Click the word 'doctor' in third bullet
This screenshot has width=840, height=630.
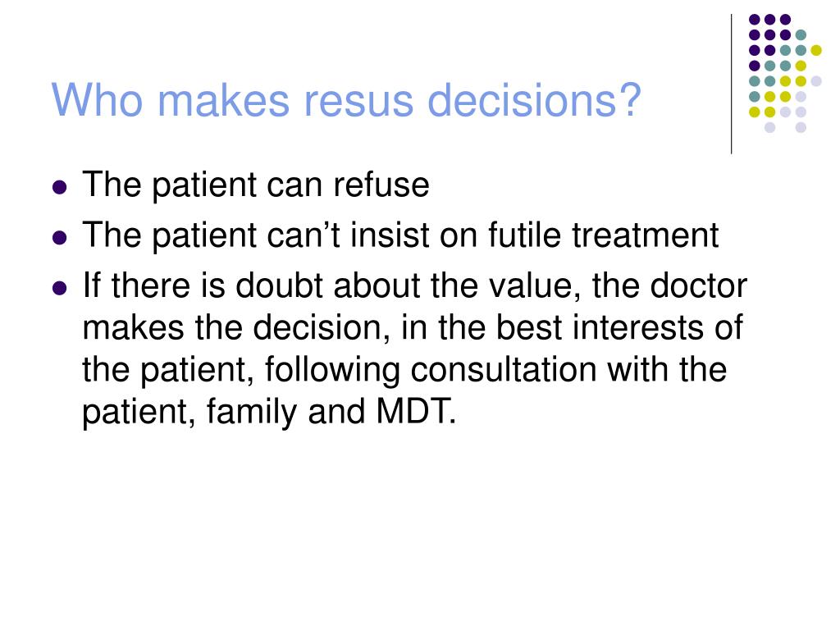(x=699, y=285)
